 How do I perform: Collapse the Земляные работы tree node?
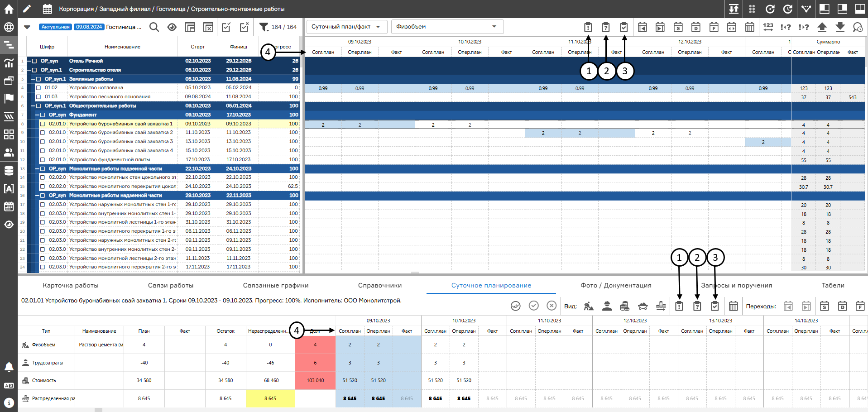click(x=34, y=79)
